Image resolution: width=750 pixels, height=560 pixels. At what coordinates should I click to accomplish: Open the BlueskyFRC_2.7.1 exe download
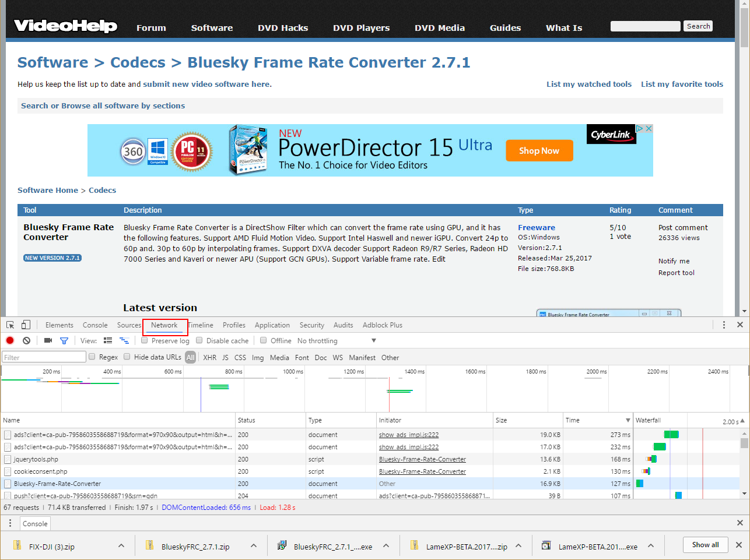pyautogui.click(x=325, y=546)
